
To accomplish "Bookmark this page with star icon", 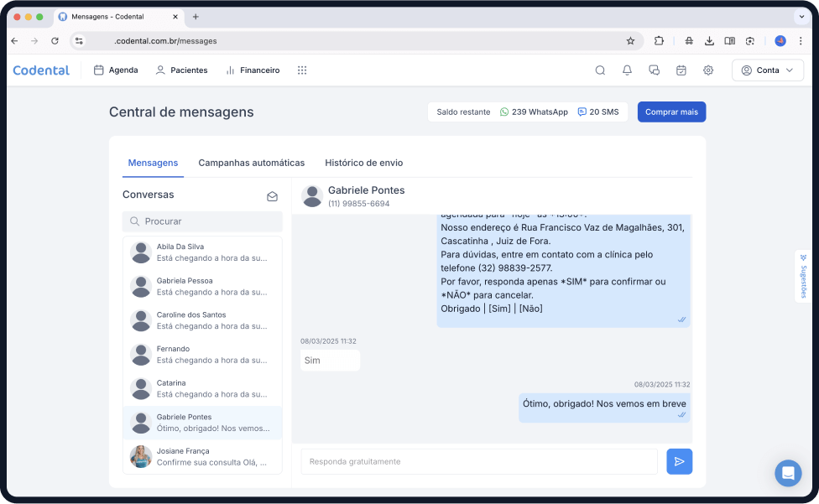I will coord(630,40).
